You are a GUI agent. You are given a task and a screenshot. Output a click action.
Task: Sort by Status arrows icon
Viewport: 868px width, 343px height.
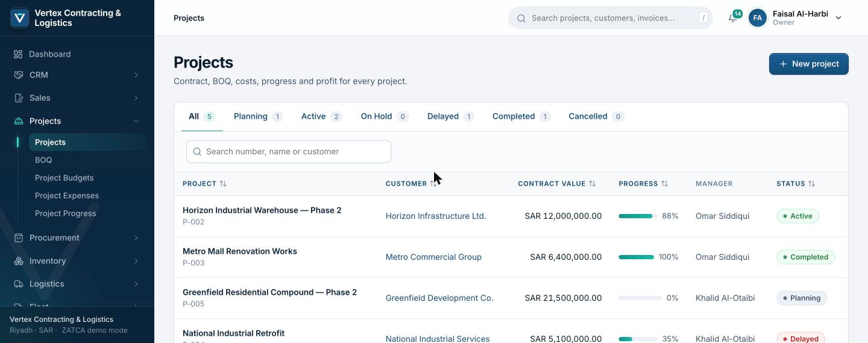click(x=811, y=184)
